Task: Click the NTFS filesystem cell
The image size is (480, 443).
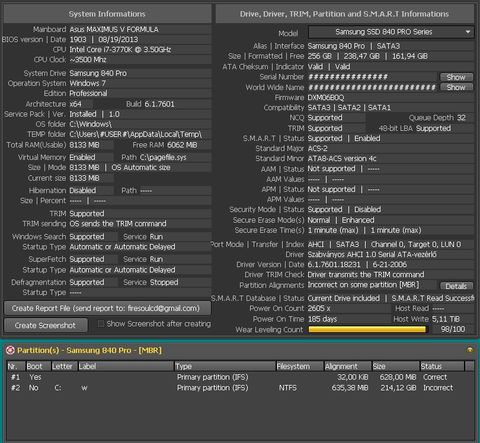Action: coord(288,388)
